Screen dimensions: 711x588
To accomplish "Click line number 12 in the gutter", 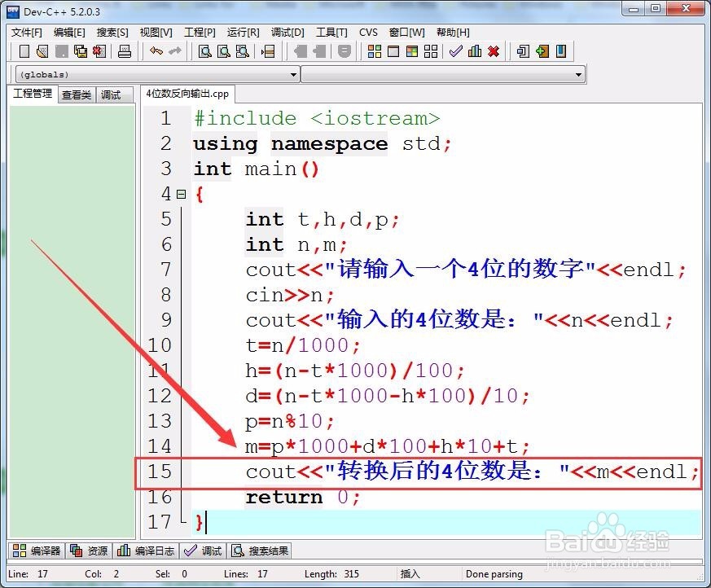I will [160, 397].
